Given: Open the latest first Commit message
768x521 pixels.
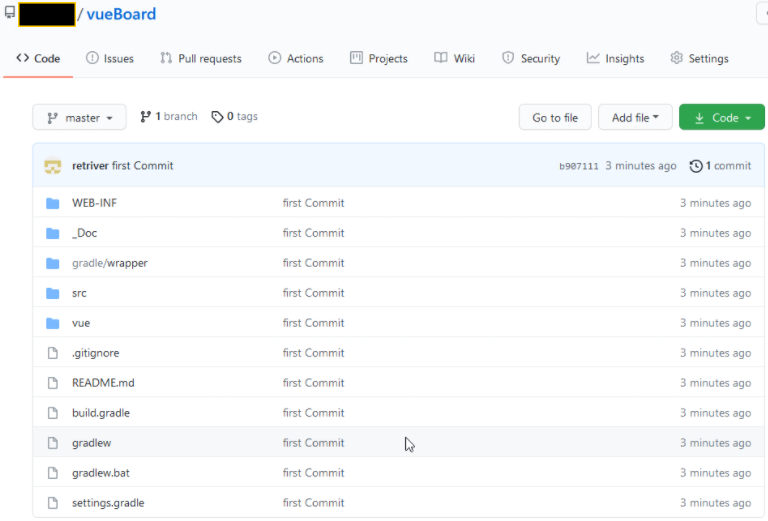Looking at the screenshot, I should pos(143,166).
